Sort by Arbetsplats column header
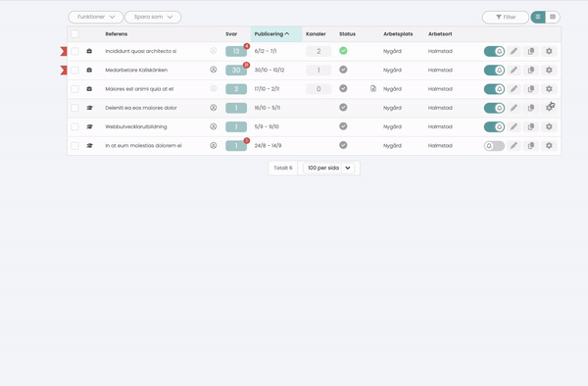Image resolution: width=588 pixels, height=386 pixels. pos(398,34)
